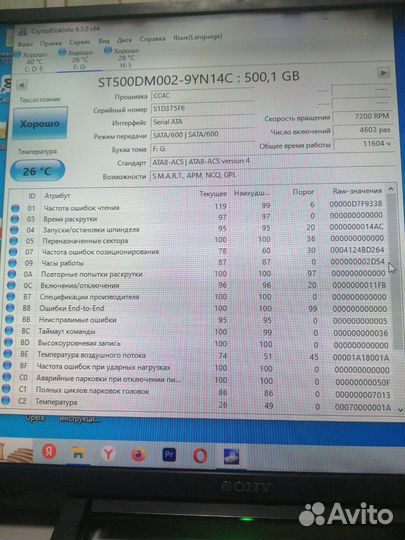Open Yandex icon with red Я on taskbar
Image resolution: width=405 pixels, height=540 pixels.
pos(49,451)
